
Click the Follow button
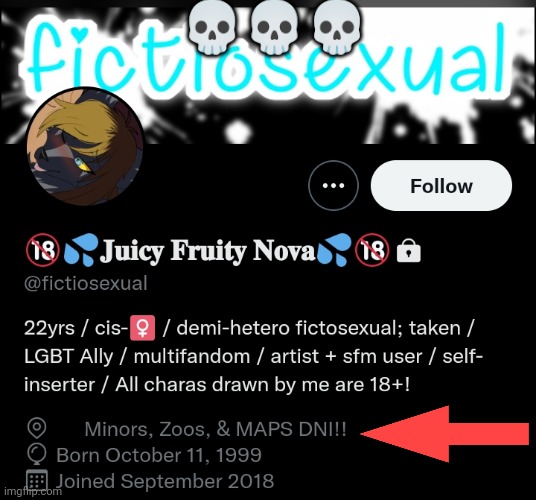click(441, 186)
